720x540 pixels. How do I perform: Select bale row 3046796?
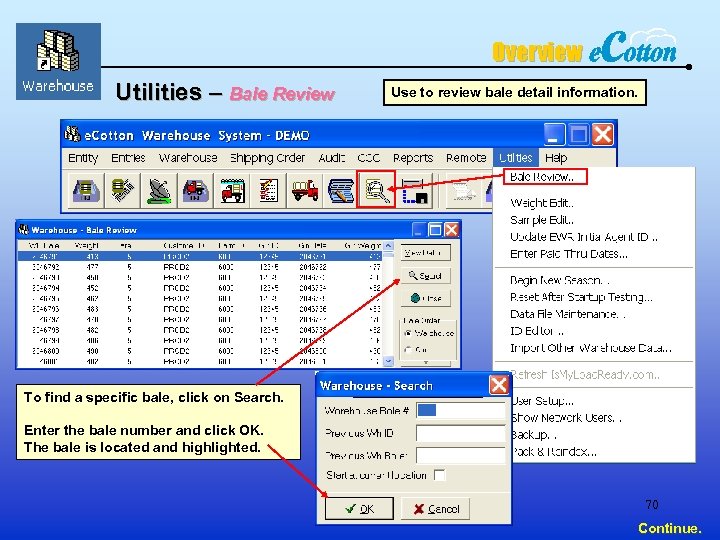[200, 309]
